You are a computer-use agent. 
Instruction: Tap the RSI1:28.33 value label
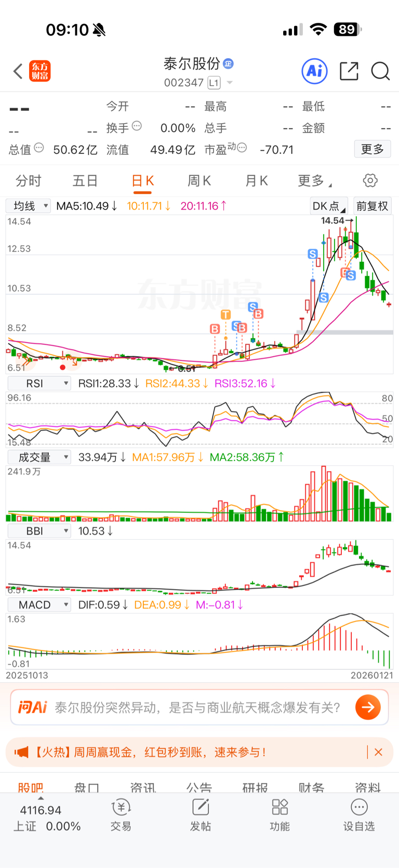coord(109,383)
